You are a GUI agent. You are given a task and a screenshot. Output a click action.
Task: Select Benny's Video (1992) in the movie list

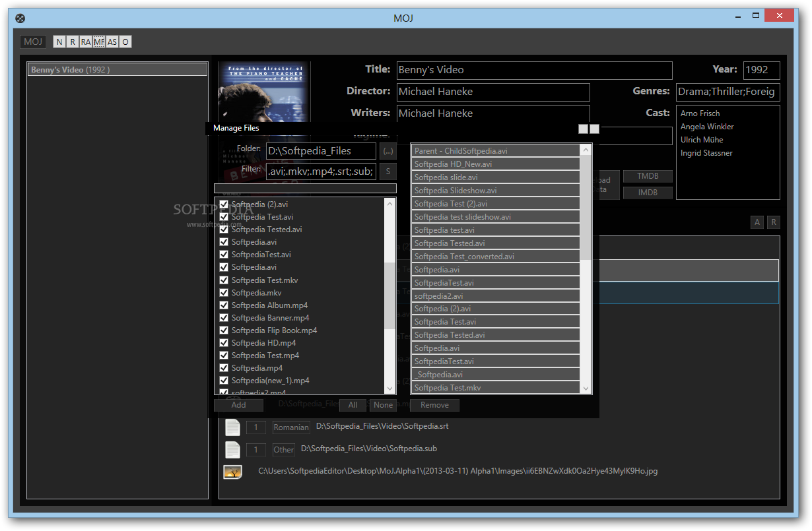118,69
